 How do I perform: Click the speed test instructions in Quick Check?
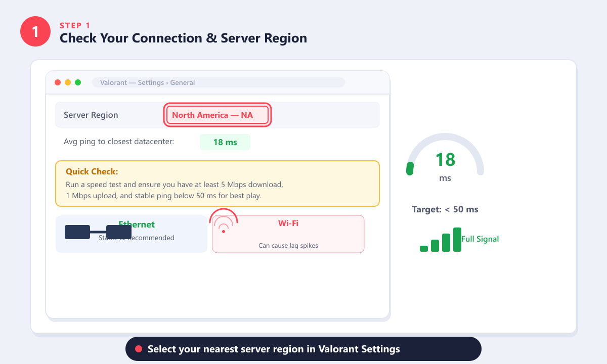(175, 190)
